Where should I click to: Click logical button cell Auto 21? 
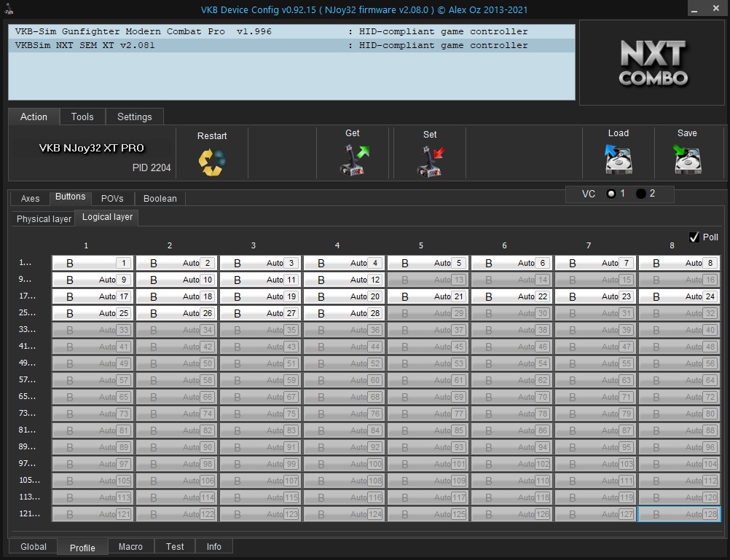[428, 296]
